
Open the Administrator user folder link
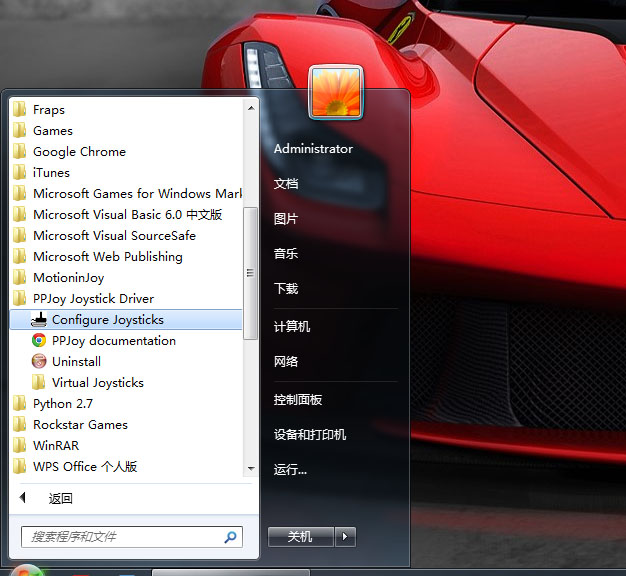(x=313, y=149)
